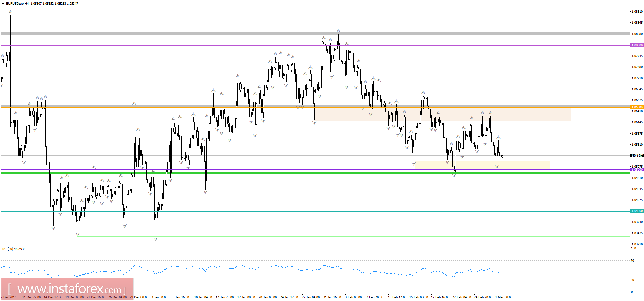644x301 pixels.
Task: Select the gray band near 1.08280
Action: [x=315, y=34]
